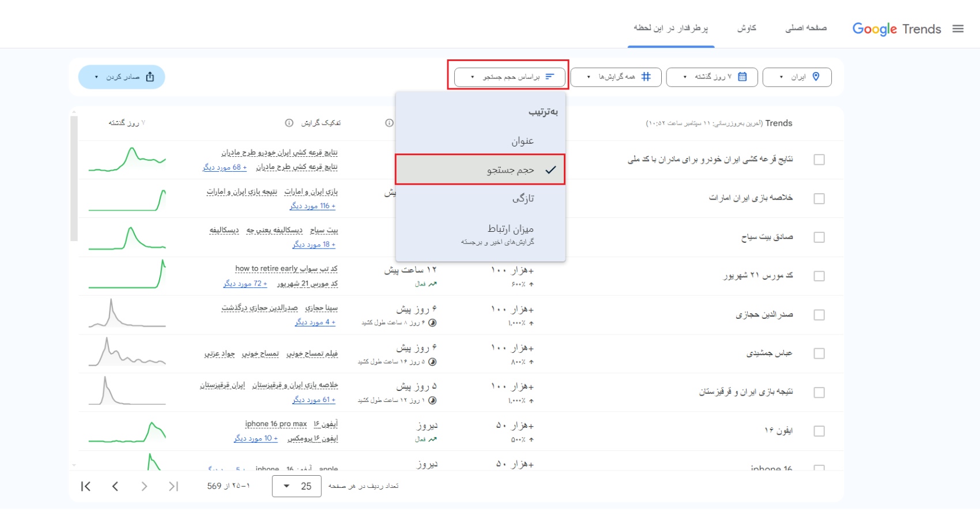Open trend graph for ایفون ۱۶ row
The height and width of the screenshot is (519, 980).
[x=127, y=431]
